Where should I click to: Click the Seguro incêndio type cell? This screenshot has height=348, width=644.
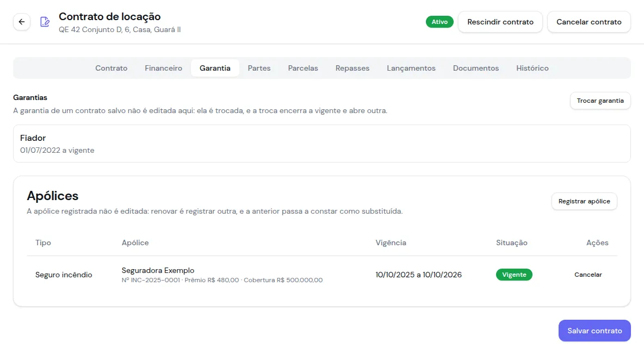pyautogui.click(x=64, y=275)
